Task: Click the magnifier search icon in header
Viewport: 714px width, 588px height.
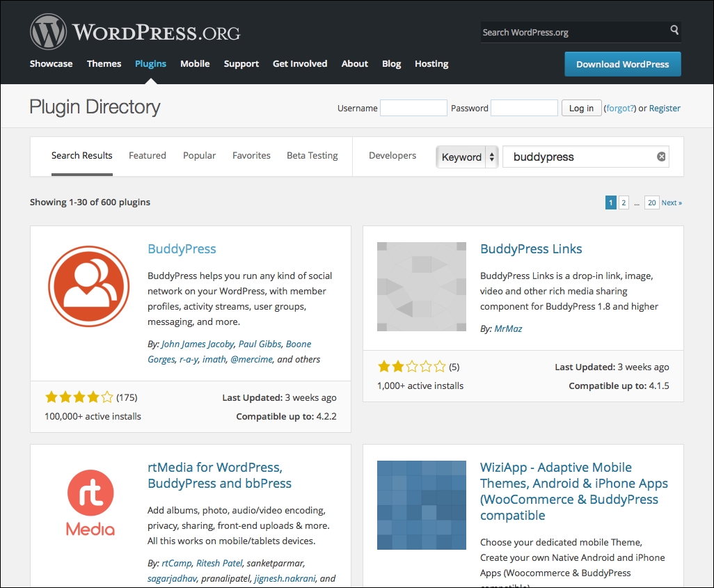Action: tap(674, 30)
